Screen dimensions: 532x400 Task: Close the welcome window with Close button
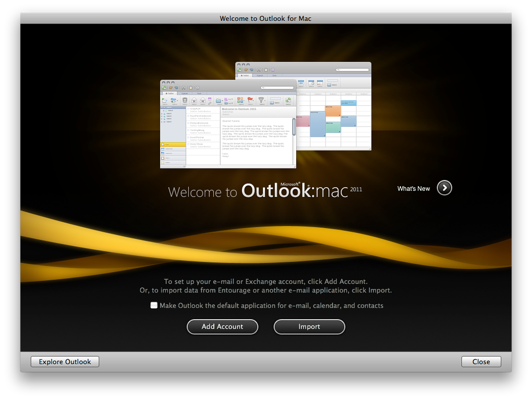481,361
